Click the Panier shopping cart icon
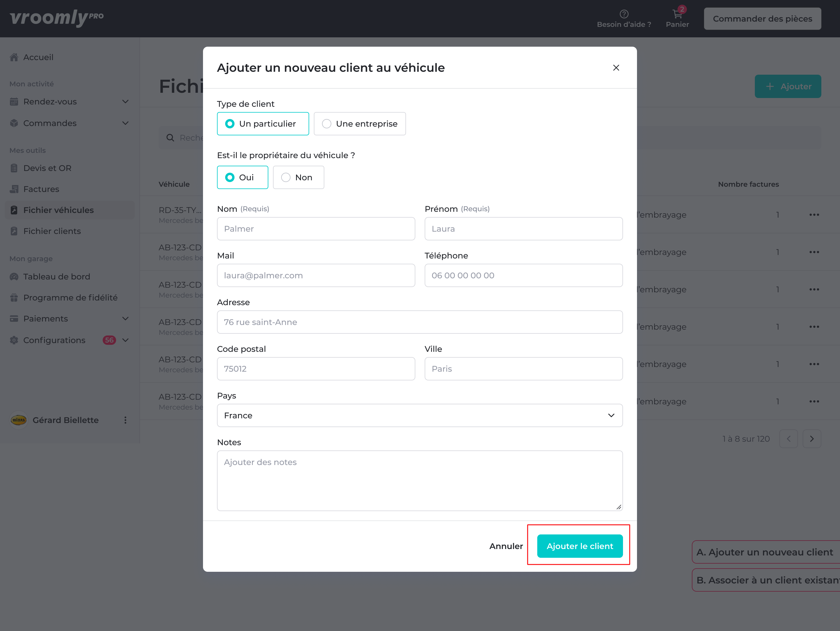This screenshot has height=631, width=840. tap(677, 14)
